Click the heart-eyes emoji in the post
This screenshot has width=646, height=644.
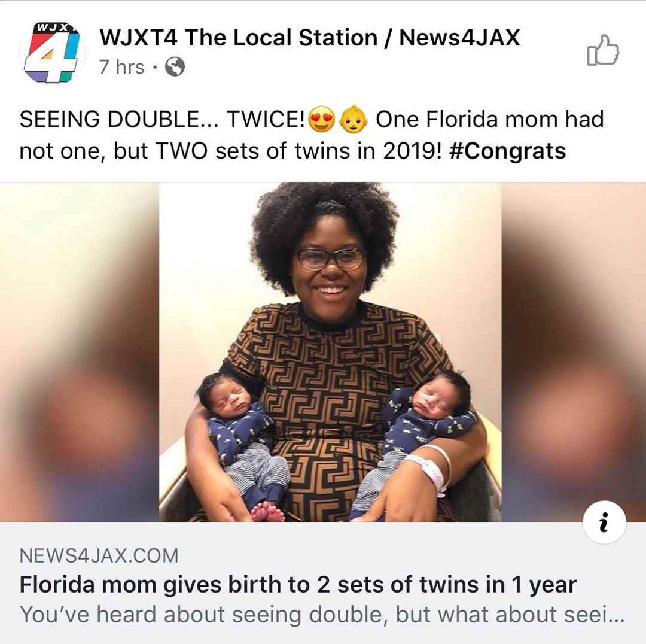click(321, 120)
